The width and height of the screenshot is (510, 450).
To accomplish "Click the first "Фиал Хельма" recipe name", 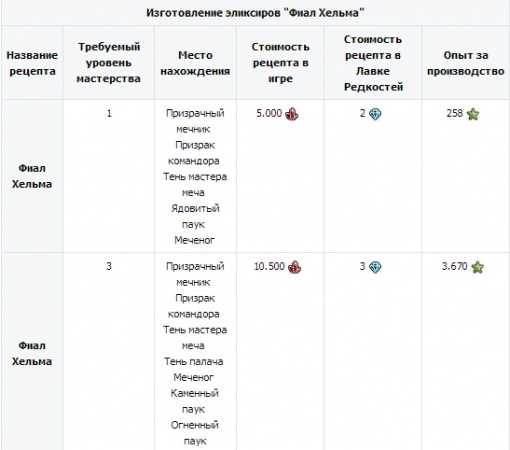I will click(x=32, y=176).
